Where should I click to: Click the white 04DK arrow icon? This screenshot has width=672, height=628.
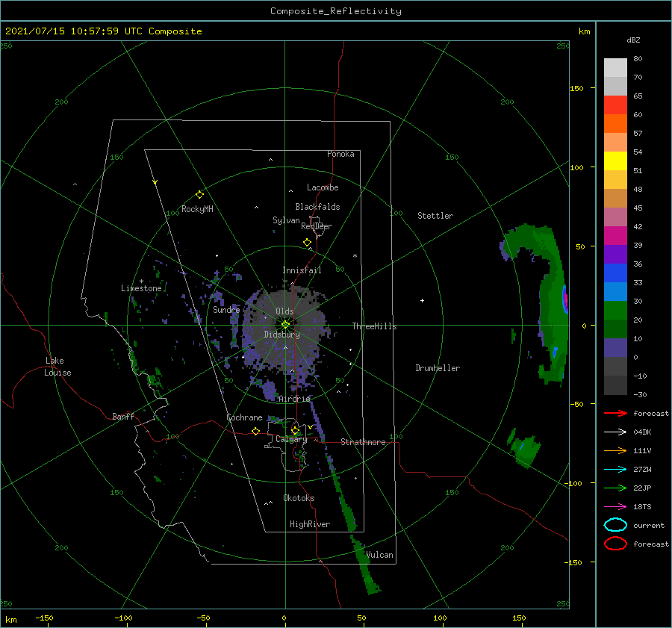[615, 432]
